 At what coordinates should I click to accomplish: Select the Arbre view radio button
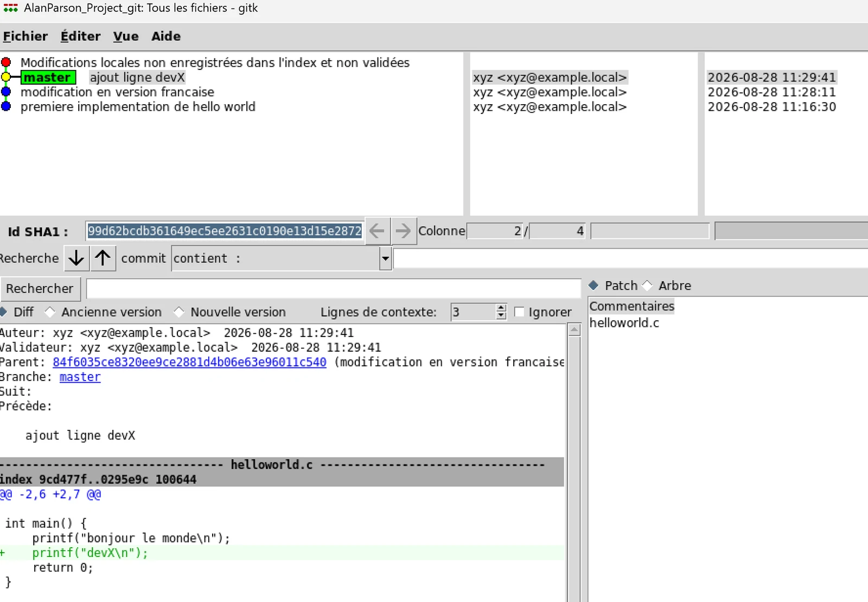point(647,286)
